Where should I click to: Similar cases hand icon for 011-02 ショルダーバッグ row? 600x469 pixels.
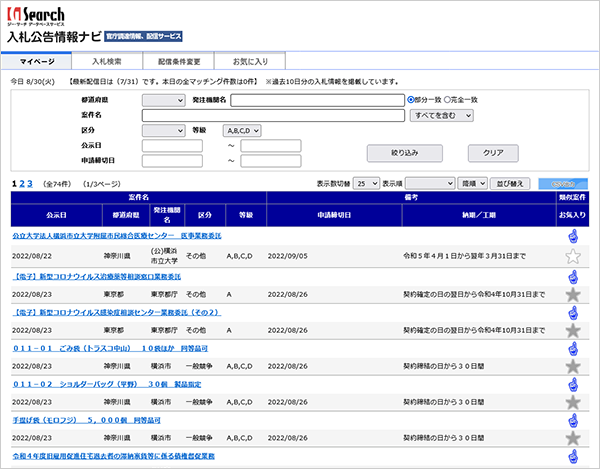tap(573, 385)
